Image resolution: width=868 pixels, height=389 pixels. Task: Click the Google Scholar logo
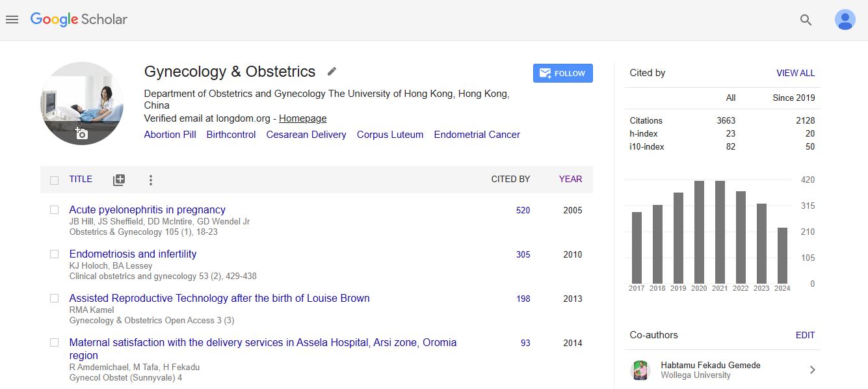(79, 20)
